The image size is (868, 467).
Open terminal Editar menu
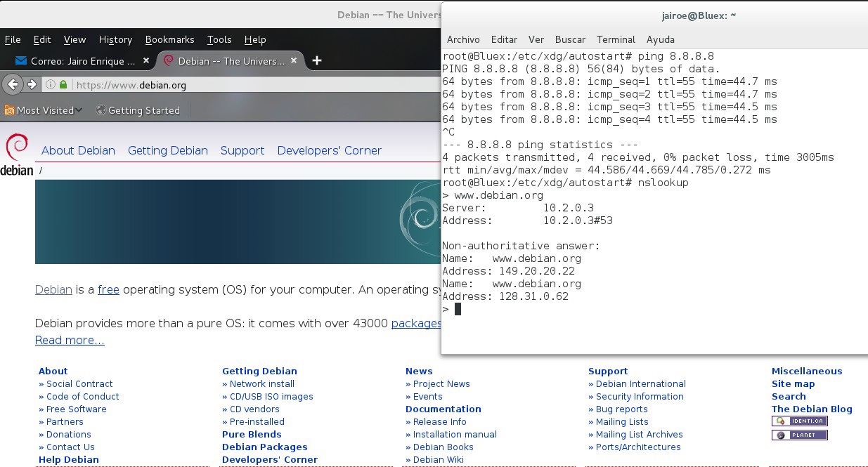(504, 39)
